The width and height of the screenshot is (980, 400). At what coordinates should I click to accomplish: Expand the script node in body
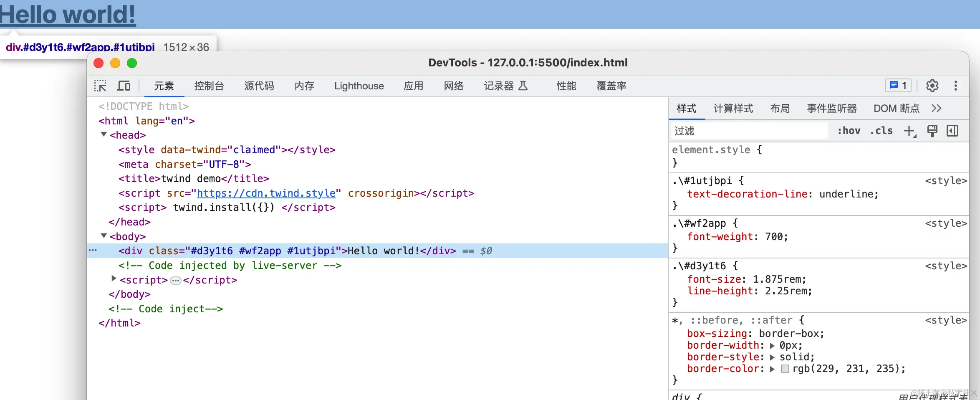pyautogui.click(x=114, y=278)
